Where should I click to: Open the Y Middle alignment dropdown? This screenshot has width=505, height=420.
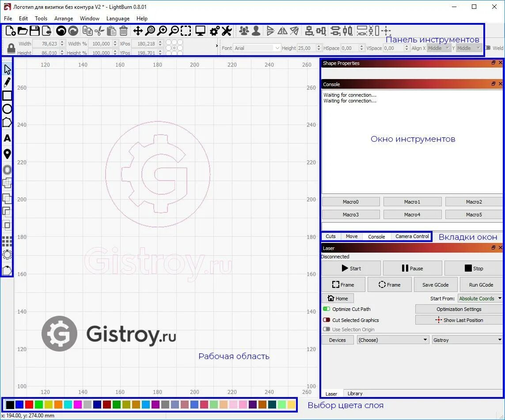[x=469, y=48]
